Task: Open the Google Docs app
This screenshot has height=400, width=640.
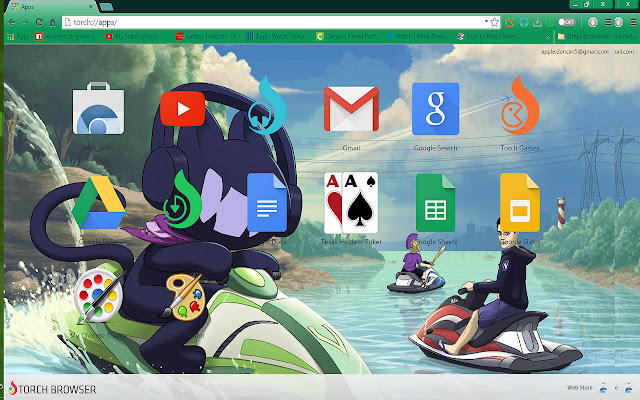Action: click(x=267, y=203)
